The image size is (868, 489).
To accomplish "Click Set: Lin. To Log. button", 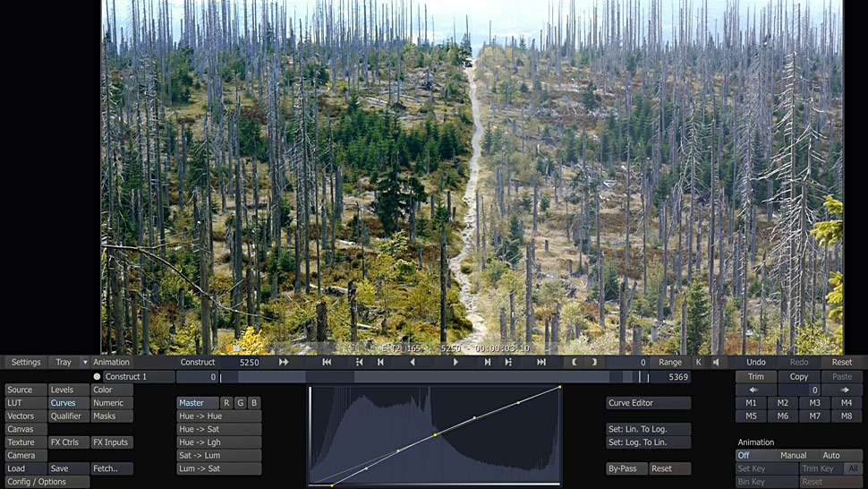I will [x=648, y=429].
